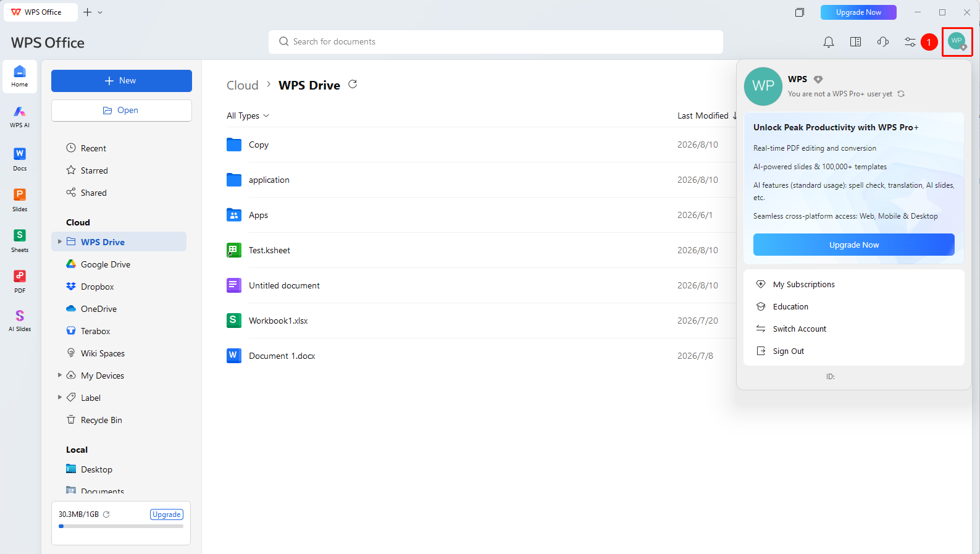Screen dimensions: 980x554
Task: Refresh the WPS Pro+ membership status
Action: click(901, 94)
